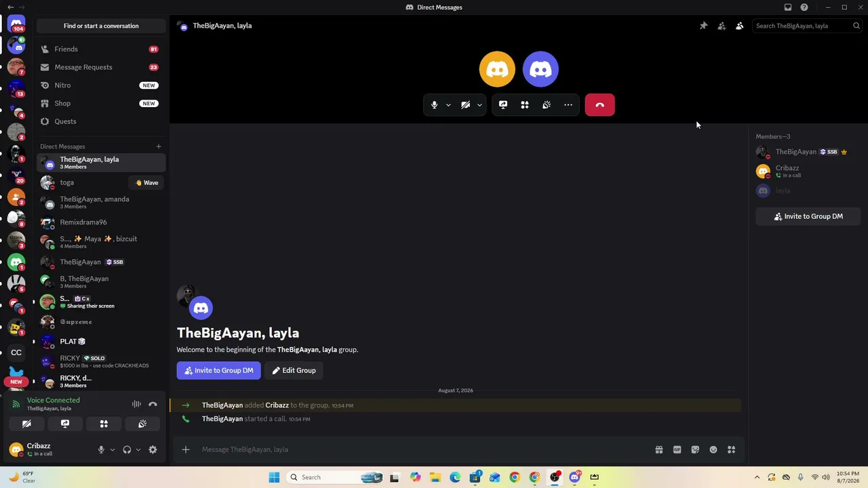Mute the microphone in the call controls bar
868x488 pixels.
(434, 105)
